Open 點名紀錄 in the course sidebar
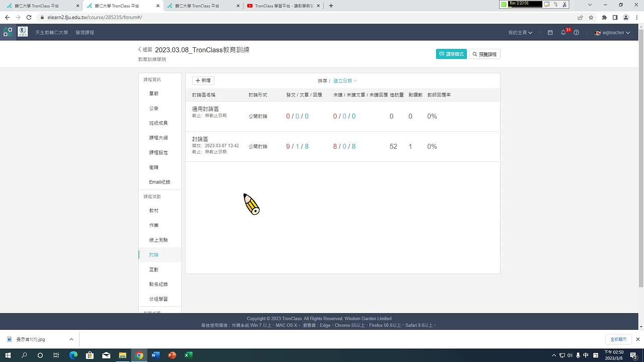Viewport: 644px width, 362px height. pyautogui.click(x=158, y=284)
